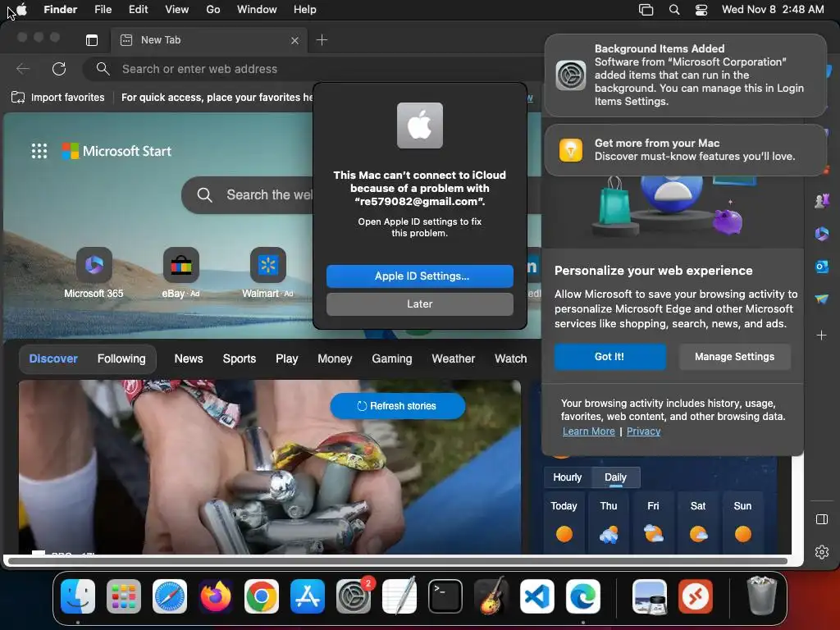
Task: Open the File menu
Action: point(103,10)
